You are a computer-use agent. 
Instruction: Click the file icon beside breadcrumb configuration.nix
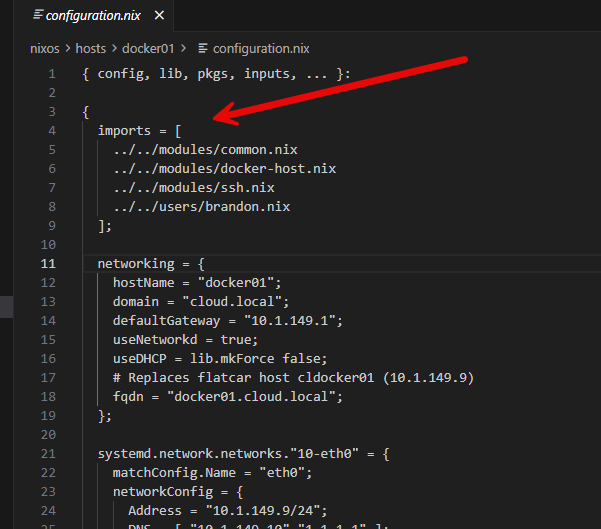pos(203,49)
